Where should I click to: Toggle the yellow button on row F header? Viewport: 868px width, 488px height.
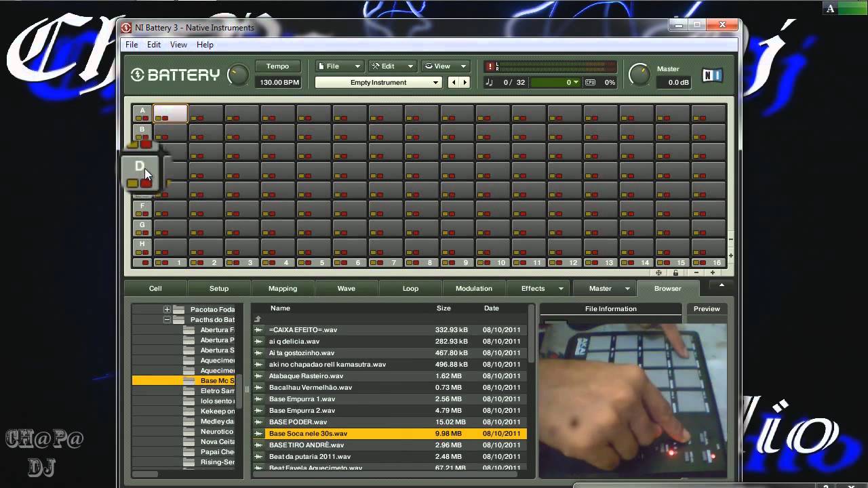[x=138, y=214]
